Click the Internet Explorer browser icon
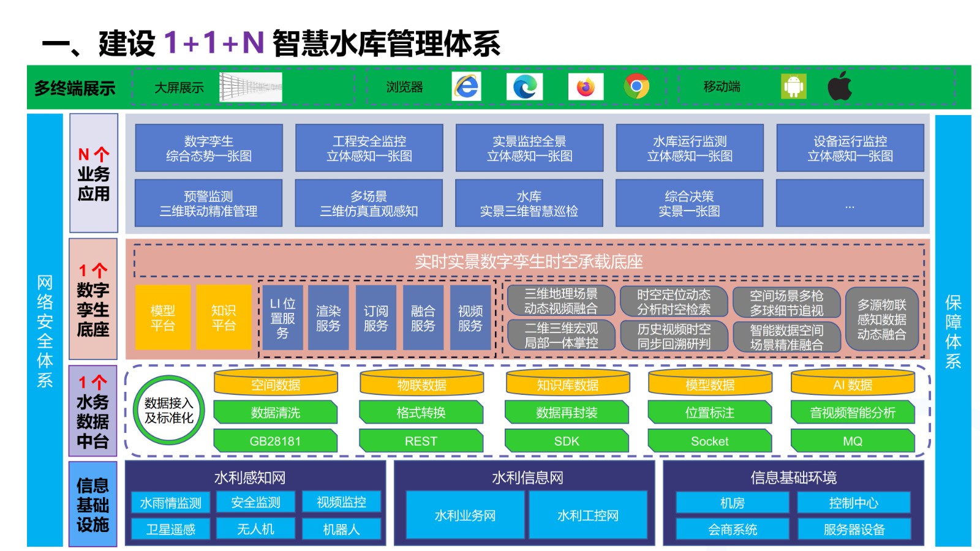980x551 pixels. (467, 87)
